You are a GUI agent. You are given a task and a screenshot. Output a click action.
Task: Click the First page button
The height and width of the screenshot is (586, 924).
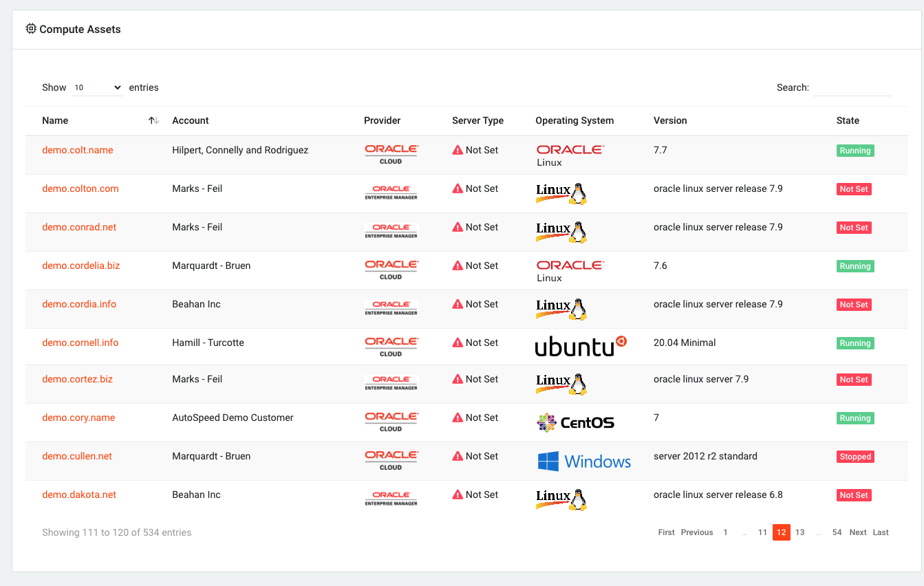666,532
